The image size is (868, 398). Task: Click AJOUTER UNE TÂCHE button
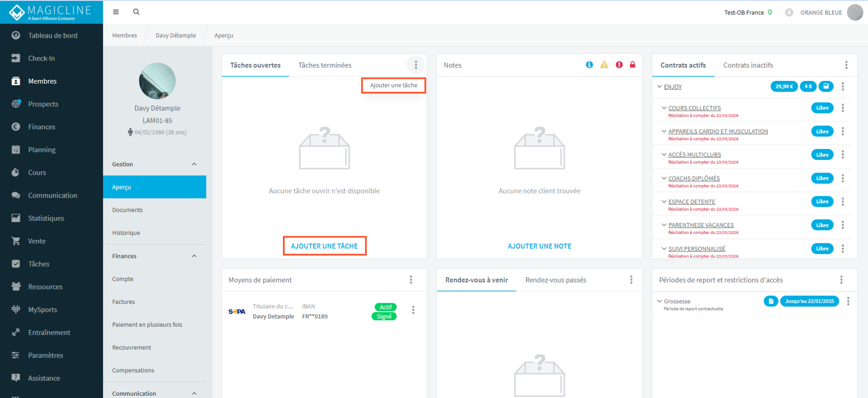point(324,246)
